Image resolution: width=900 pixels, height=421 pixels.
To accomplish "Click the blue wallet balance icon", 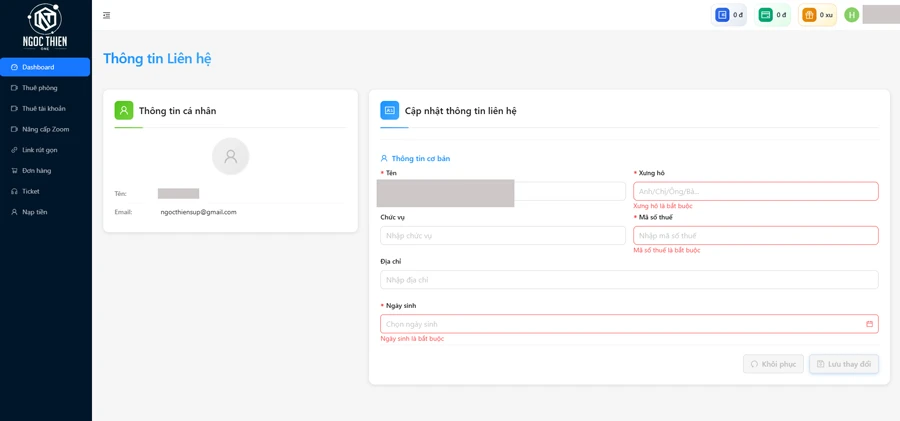I will tap(722, 15).
